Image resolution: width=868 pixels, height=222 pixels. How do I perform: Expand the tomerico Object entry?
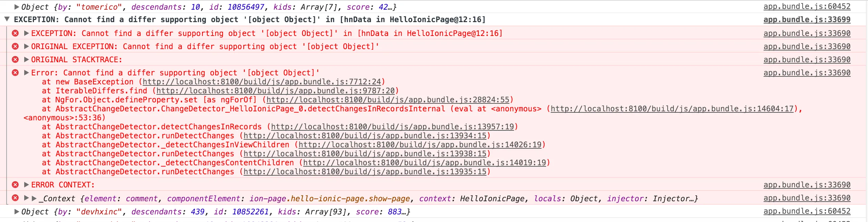click(x=16, y=7)
